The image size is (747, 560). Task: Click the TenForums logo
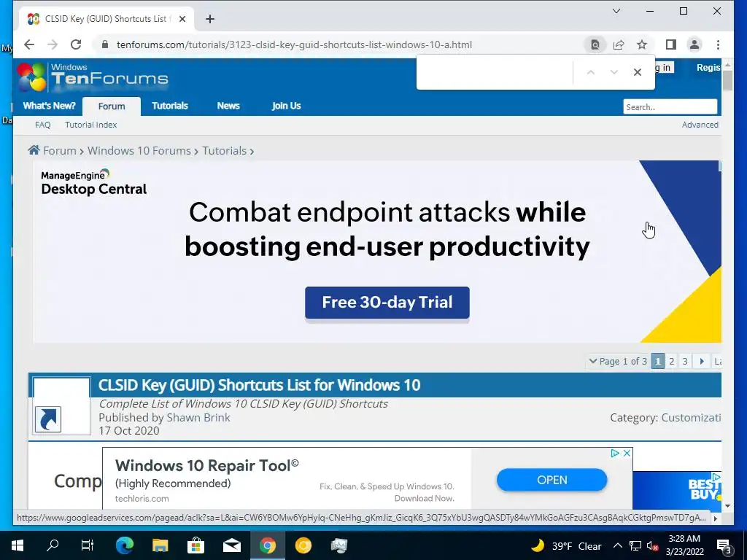click(93, 77)
